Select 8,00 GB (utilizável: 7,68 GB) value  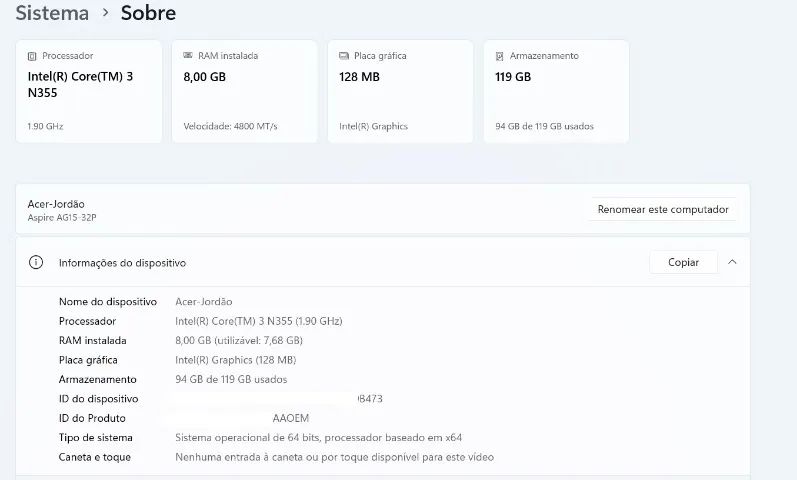tap(239, 340)
